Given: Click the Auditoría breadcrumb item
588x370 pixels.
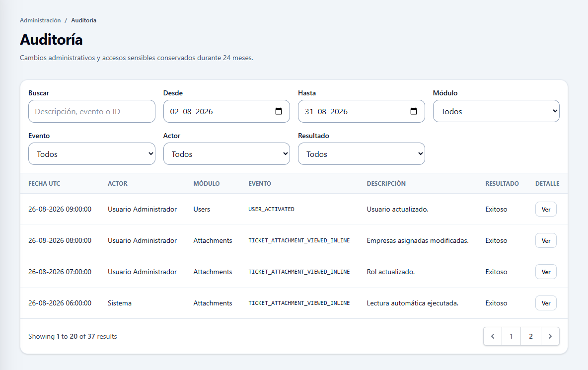Looking at the screenshot, I should pyautogui.click(x=83, y=20).
